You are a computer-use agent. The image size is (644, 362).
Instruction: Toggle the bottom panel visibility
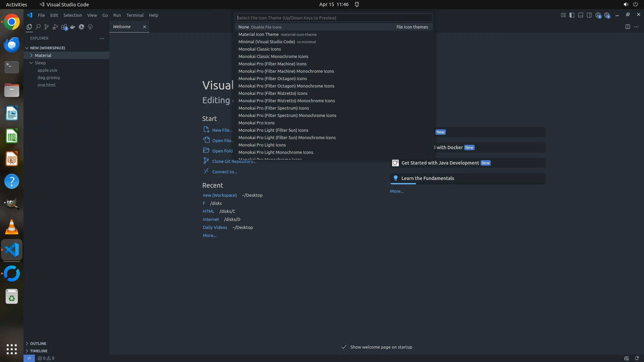point(581,15)
